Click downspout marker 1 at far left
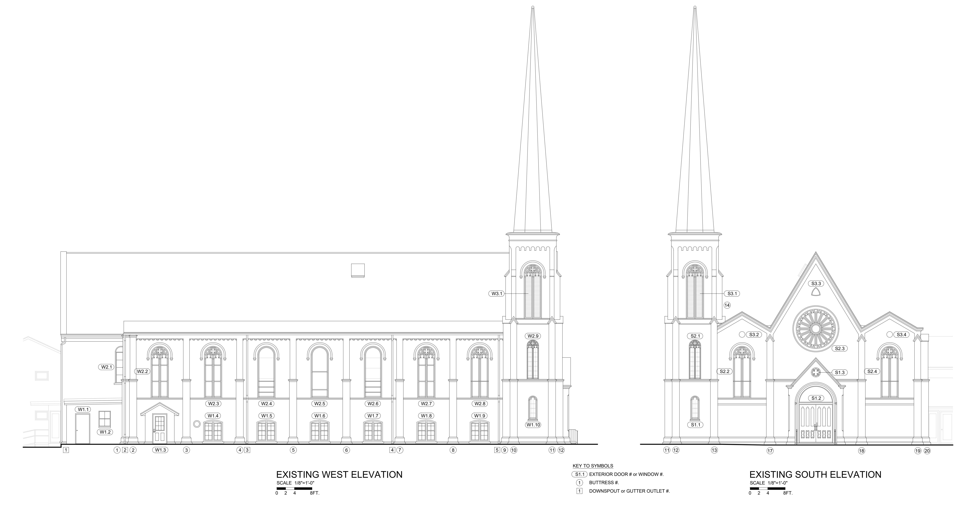This screenshot has height=506, width=980. coord(66,450)
